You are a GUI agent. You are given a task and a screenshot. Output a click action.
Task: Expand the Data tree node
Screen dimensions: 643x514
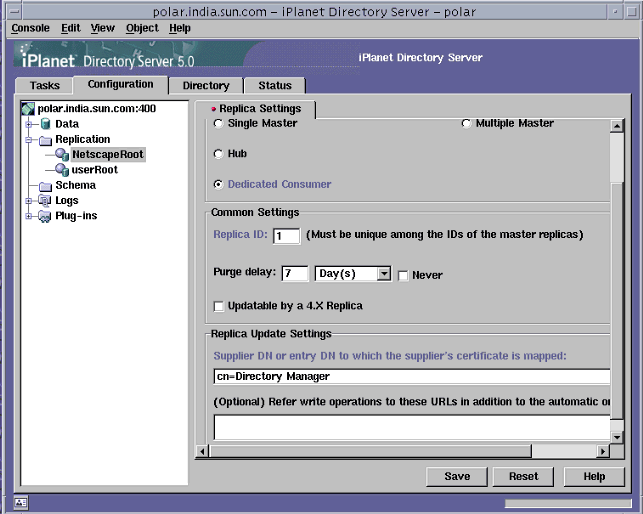tap(29, 124)
